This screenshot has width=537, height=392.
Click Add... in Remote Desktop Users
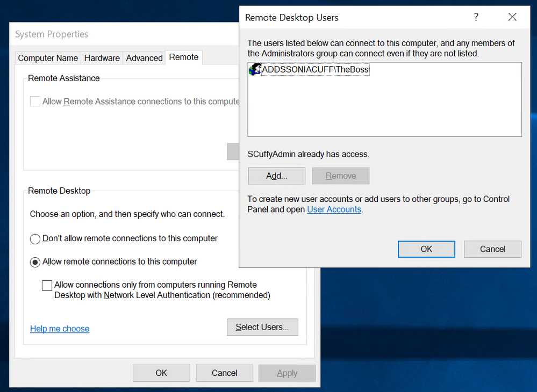point(276,176)
